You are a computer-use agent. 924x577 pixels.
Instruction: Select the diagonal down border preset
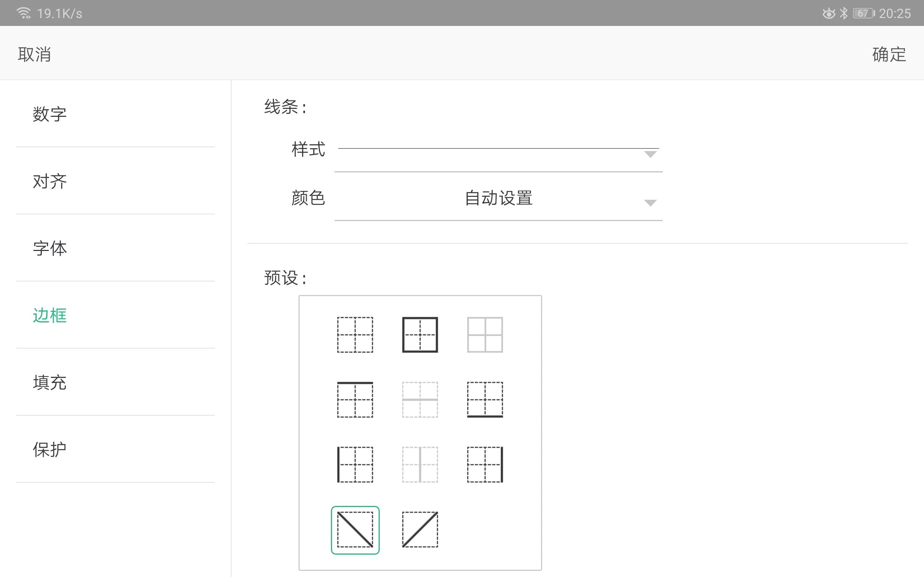coord(355,529)
